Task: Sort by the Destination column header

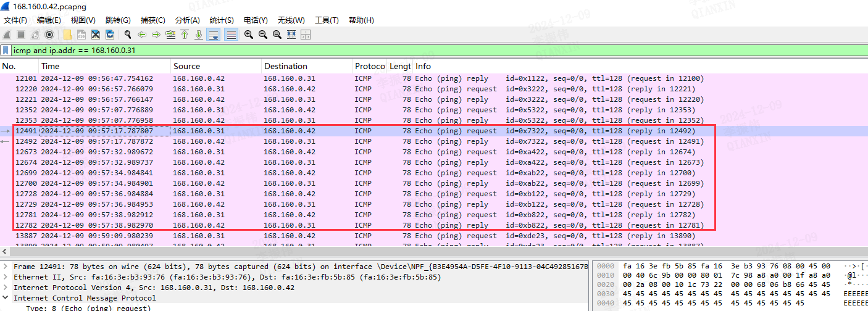Action: 307,66
